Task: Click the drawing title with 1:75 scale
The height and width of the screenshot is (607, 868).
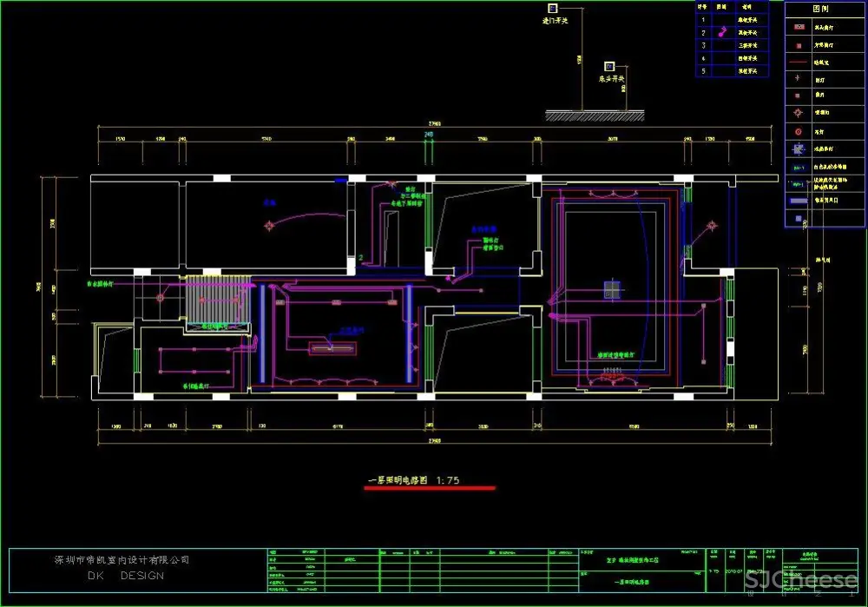Action: click(x=412, y=478)
